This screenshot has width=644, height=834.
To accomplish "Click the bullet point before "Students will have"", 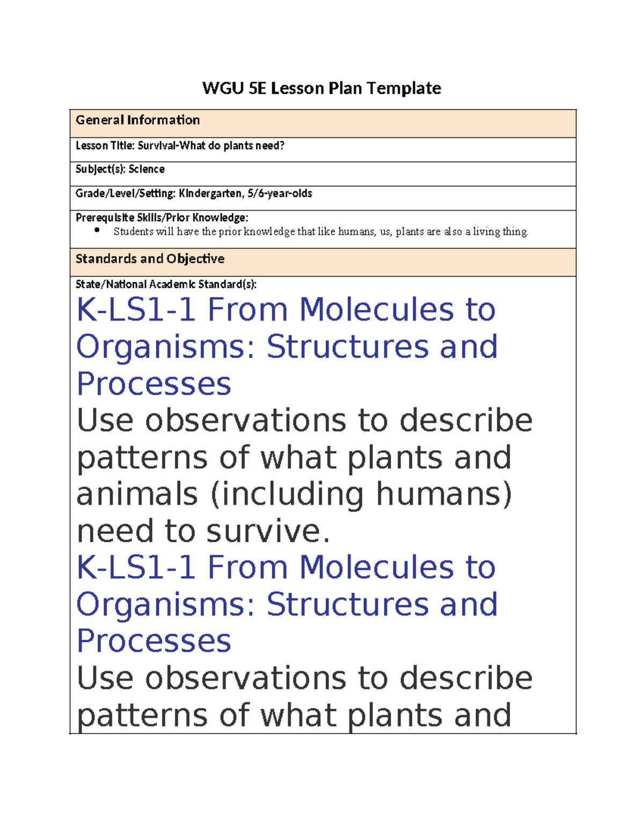I will tap(97, 230).
